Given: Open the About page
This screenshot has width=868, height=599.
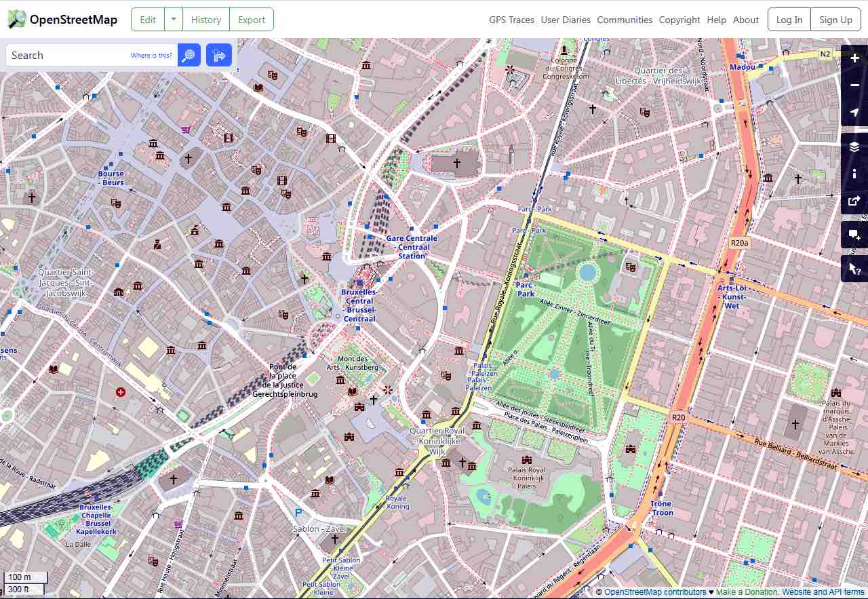Looking at the screenshot, I should click(746, 20).
